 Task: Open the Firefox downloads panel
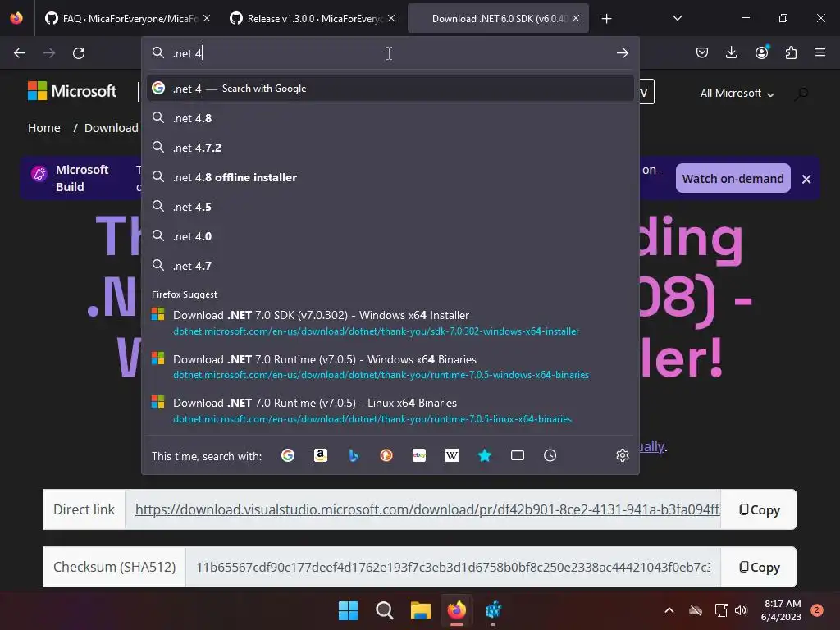(731, 52)
